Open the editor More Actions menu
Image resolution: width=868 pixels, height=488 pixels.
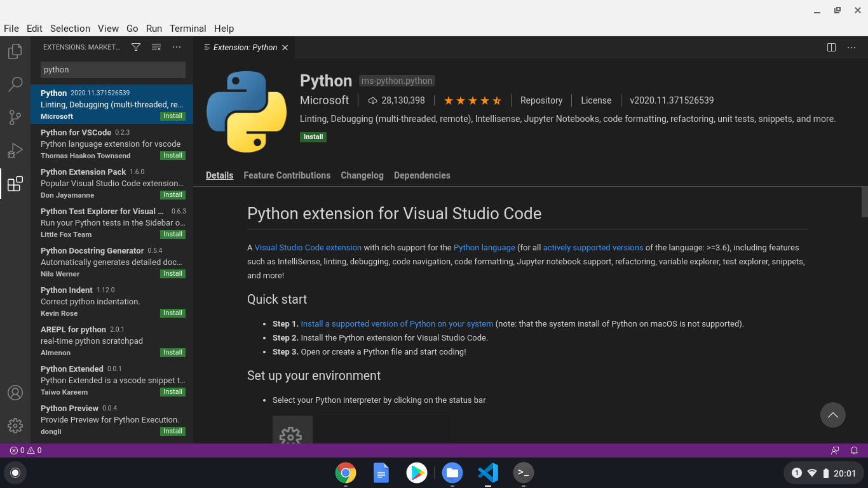[x=851, y=47]
